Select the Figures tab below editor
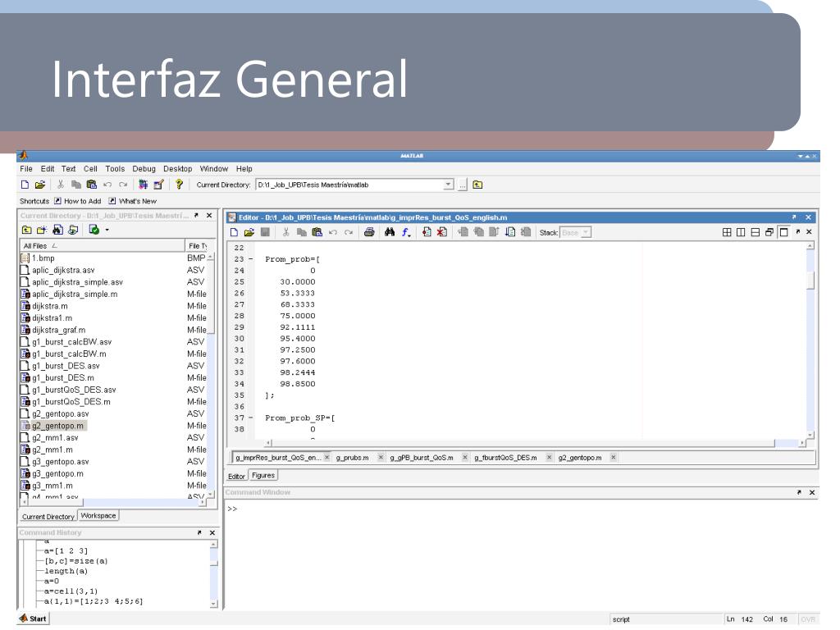The image size is (840, 630). tap(263, 476)
